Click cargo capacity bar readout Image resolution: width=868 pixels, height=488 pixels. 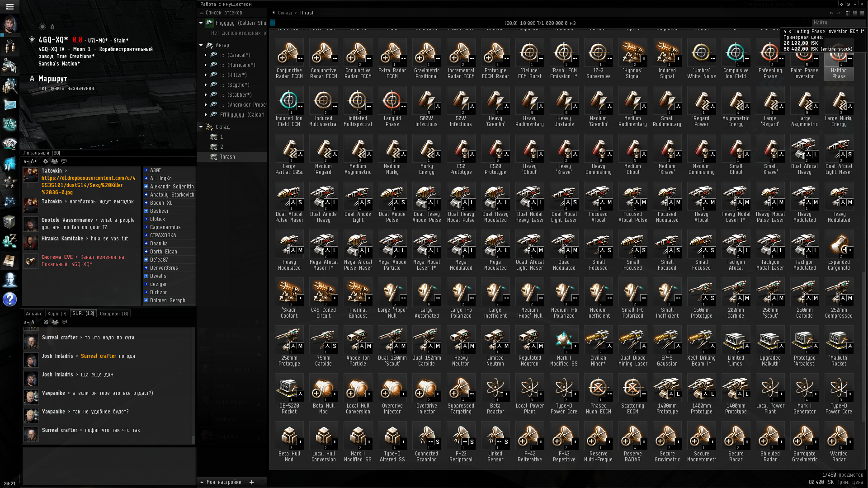pos(540,23)
